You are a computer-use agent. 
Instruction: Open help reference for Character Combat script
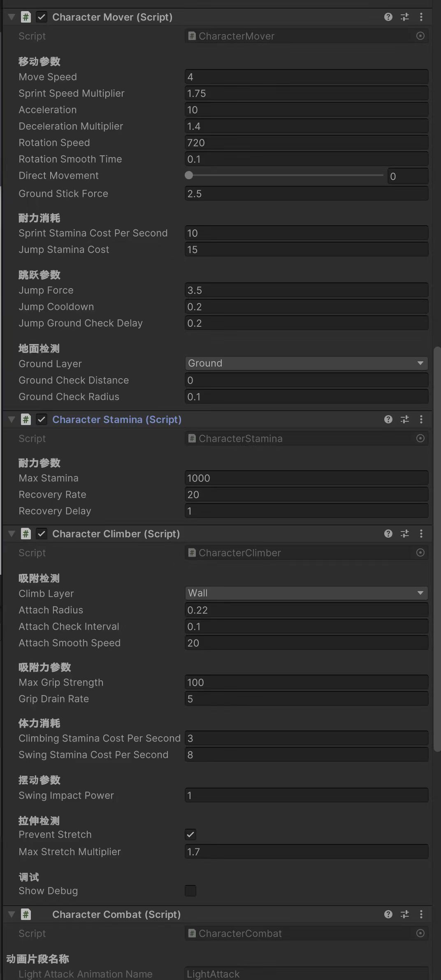[x=388, y=914]
